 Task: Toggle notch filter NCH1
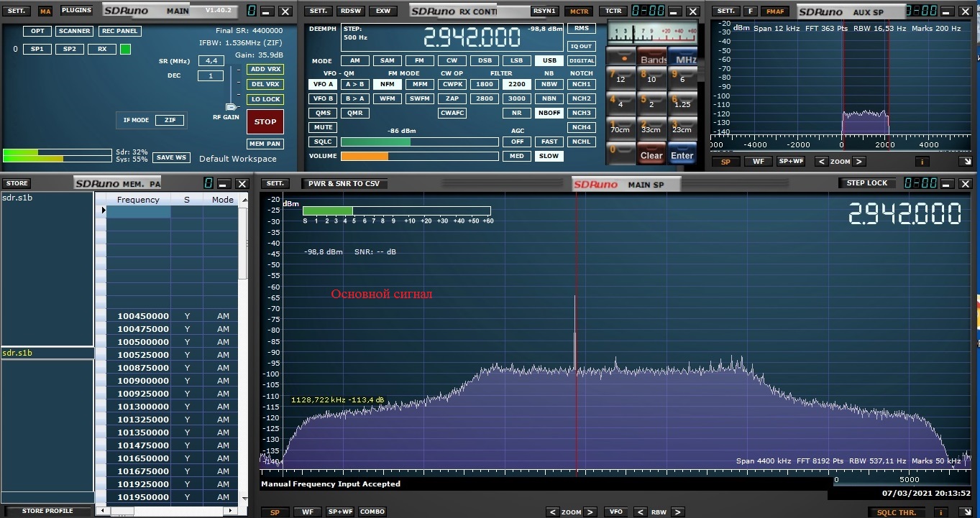coord(581,84)
